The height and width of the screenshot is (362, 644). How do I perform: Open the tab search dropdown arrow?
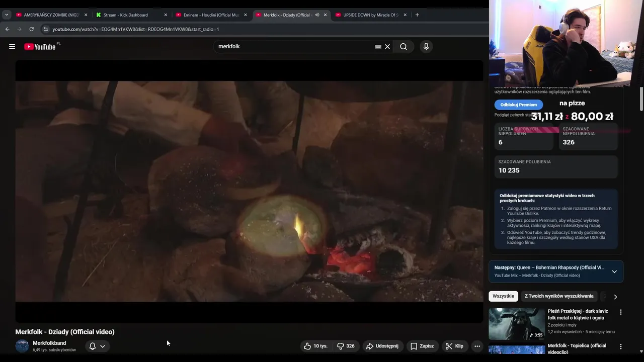click(7, 15)
